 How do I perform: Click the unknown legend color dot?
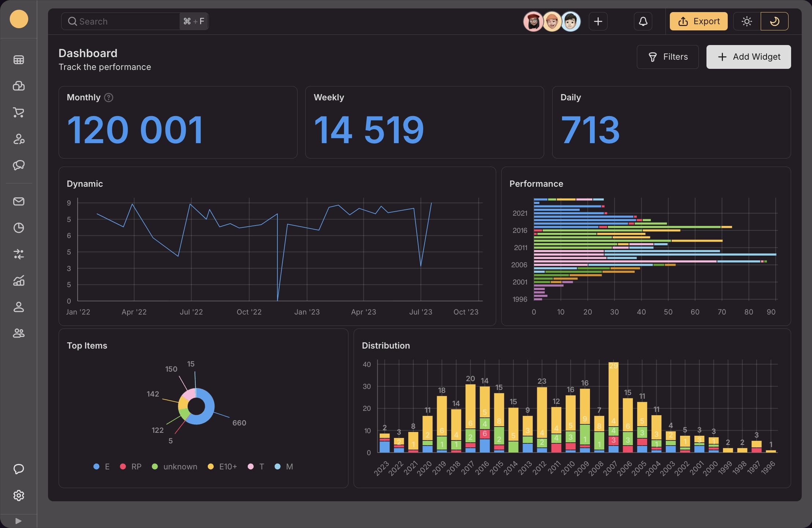(x=155, y=466)
